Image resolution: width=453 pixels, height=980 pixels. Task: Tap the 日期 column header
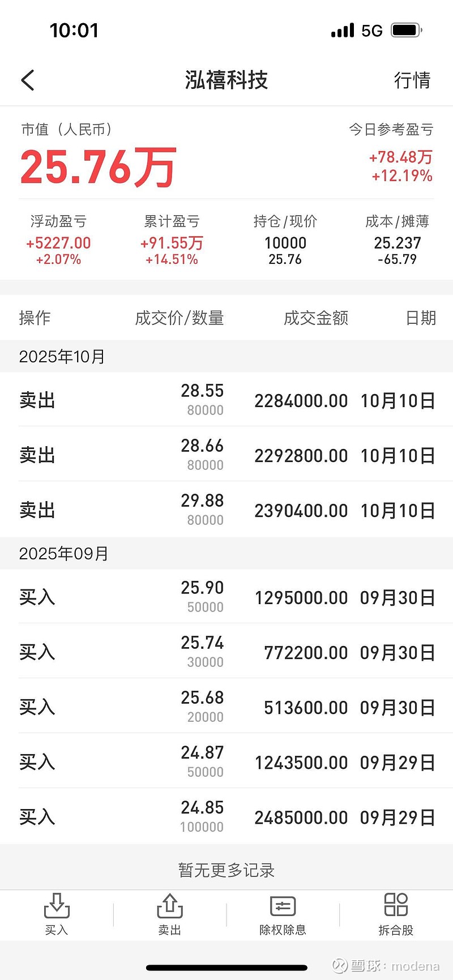(x=421, y=318)
